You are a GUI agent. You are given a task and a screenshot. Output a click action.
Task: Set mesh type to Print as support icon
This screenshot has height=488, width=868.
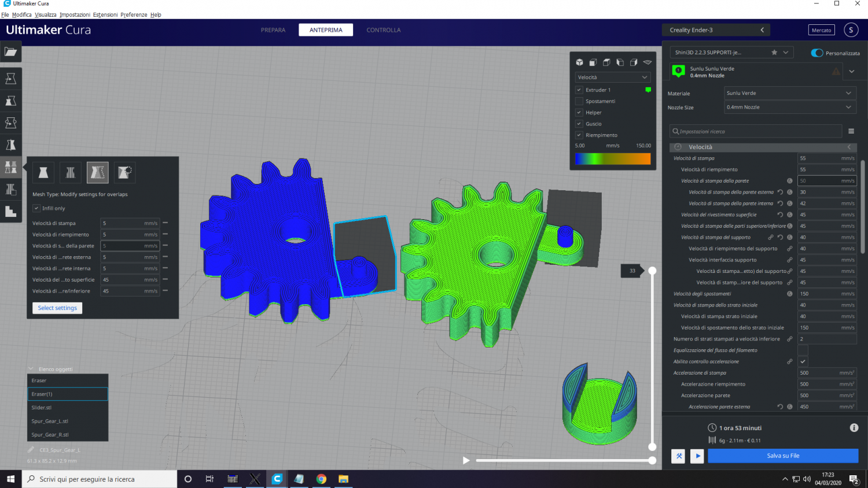click(x=70, y=172)
